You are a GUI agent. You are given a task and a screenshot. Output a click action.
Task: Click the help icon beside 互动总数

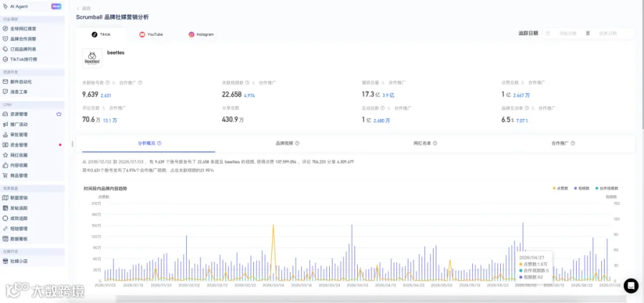click(x=382, y=108)
